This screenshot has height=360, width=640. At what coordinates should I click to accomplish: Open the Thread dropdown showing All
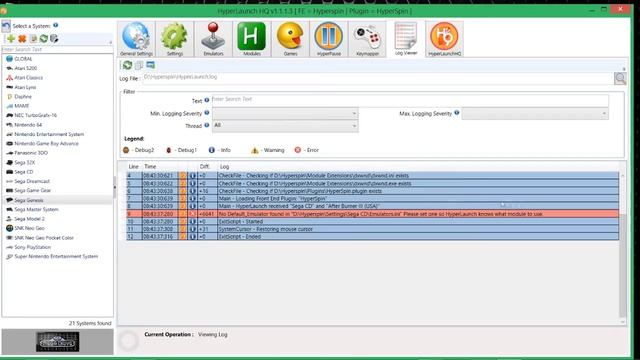(x=285, y=125)
